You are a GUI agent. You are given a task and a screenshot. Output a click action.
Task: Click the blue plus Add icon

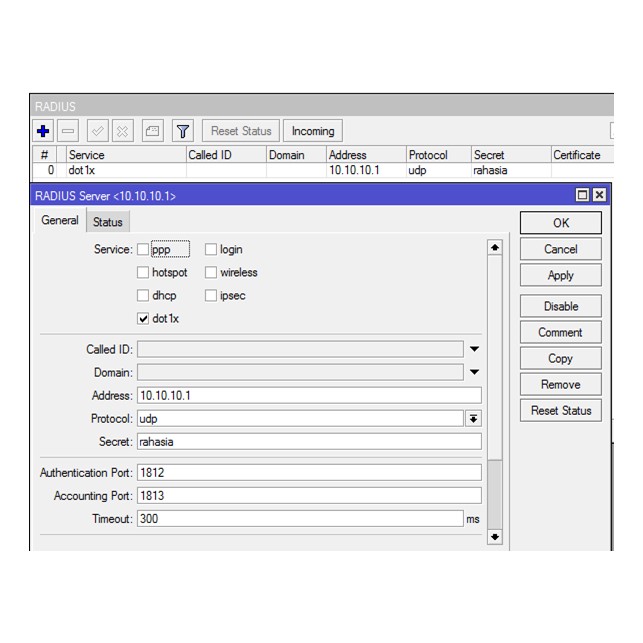(43, 131)
